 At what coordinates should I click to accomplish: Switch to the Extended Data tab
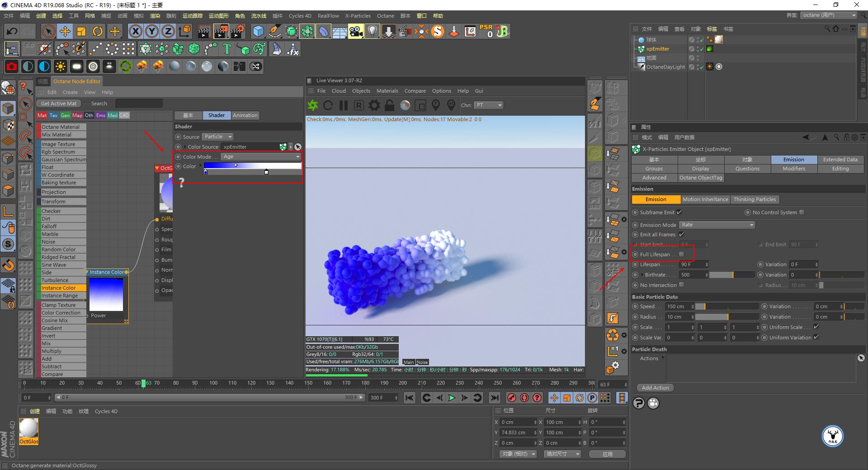click(x=840, y=159)
